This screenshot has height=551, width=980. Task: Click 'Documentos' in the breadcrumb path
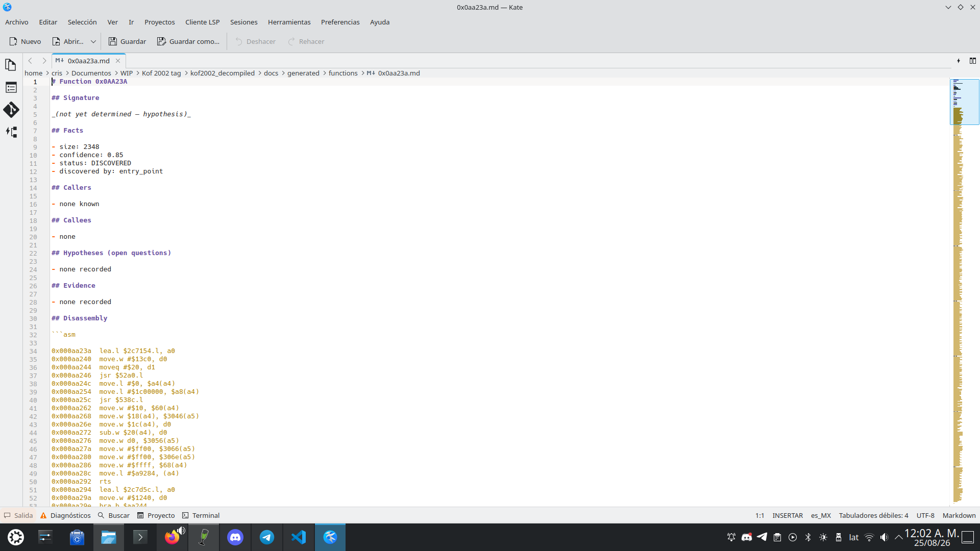point(91,73)
